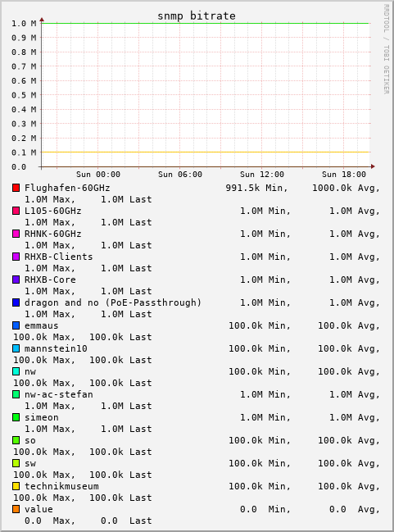Click the Sun 12:00 time axis label
This screenshot has height=532, width=394.
pos(262,175)
